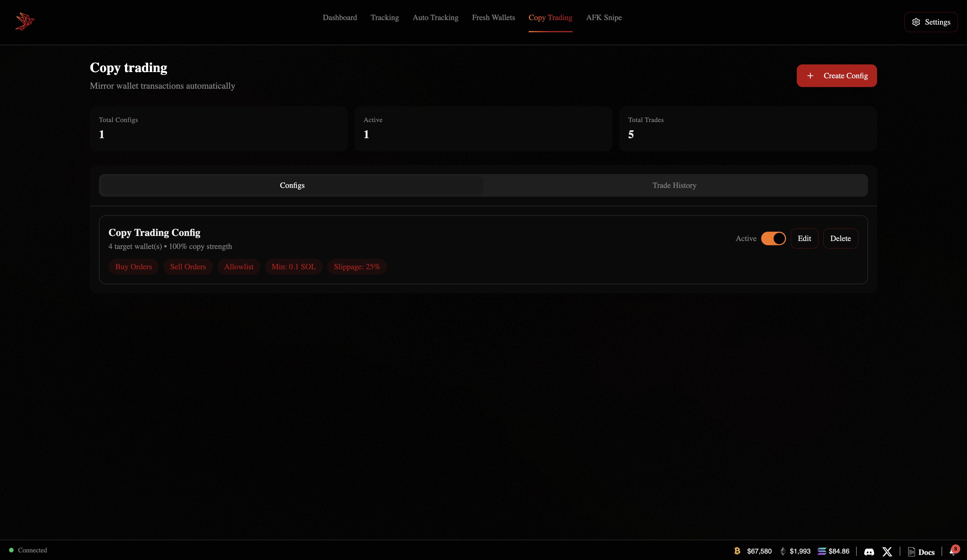
Task: Join Discord via the Discord icon
Action: pyautogui.click(x=869, y=552)
